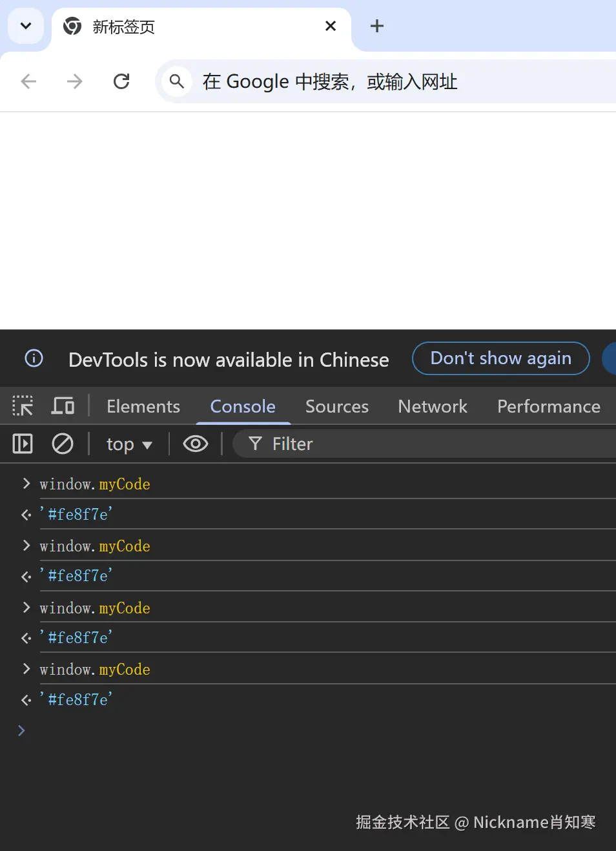Click the inspect element picker icon

pos(23,406)
